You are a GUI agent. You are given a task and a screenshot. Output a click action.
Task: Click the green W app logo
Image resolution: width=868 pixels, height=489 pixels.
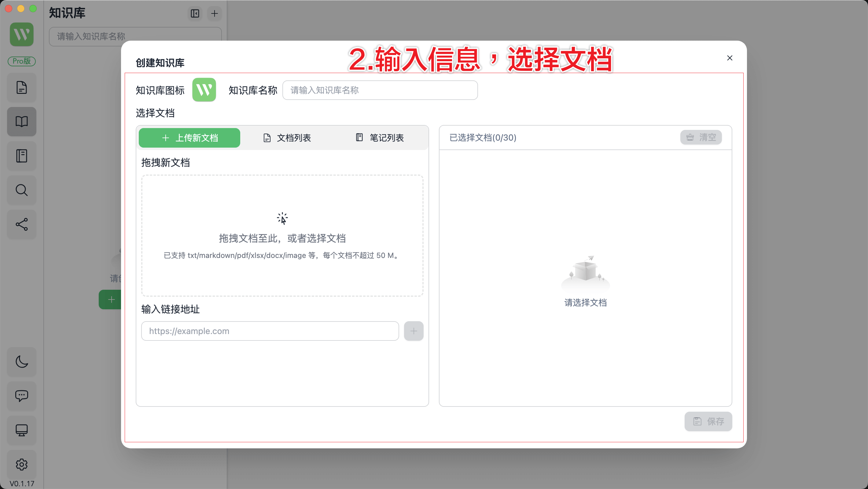click(22, 34)
